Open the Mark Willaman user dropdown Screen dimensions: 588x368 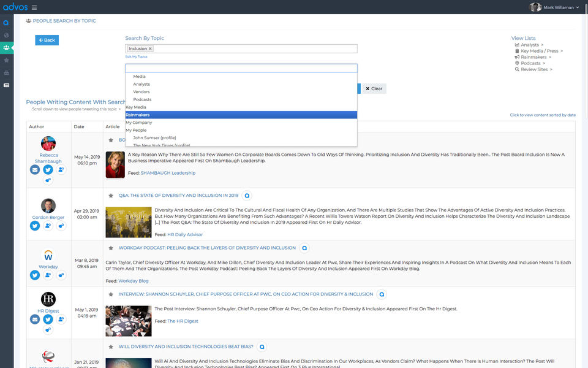click(554, 7)
